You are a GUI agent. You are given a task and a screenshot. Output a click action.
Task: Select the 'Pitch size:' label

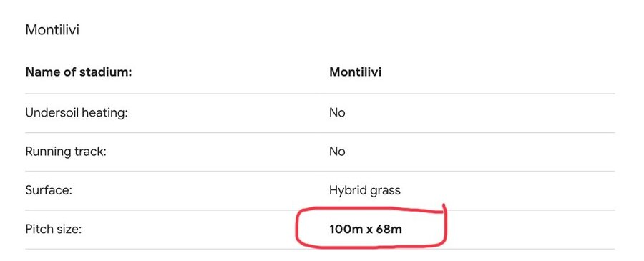pyautogui.click(x=54, y=230)
